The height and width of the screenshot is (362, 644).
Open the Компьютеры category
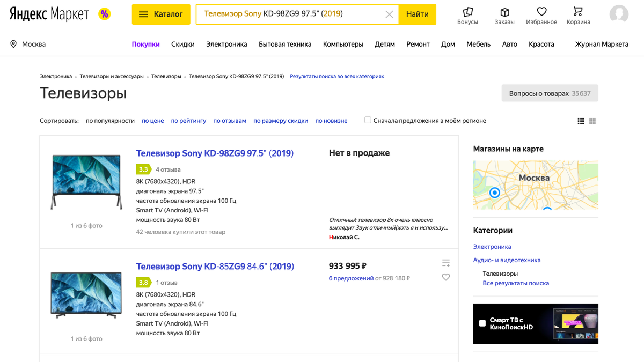click(343, 44)
